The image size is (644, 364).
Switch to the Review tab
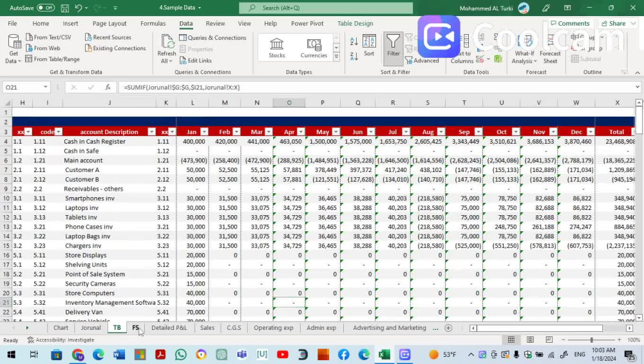pyautogui.click(x=215, y=23)
